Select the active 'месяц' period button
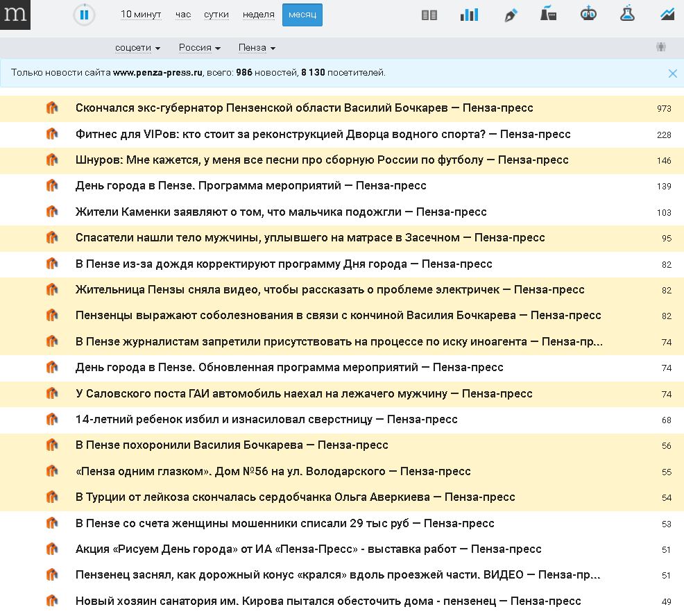684x616 pixels. 302,15
